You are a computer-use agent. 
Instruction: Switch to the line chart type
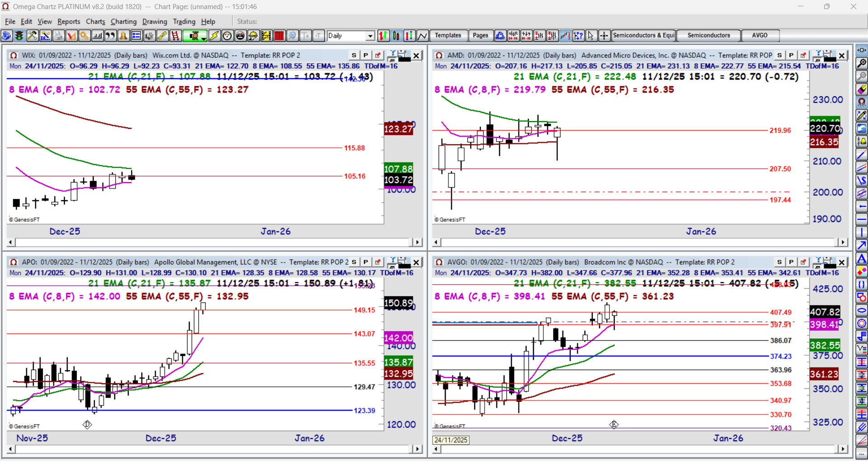pos(423,36)
